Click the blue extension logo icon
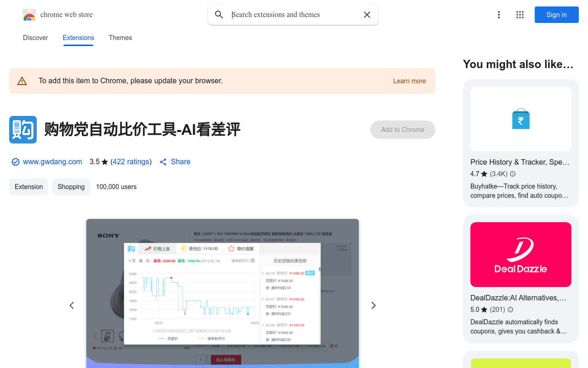Screen dimensions: 588x368 (x=23, y=130)
